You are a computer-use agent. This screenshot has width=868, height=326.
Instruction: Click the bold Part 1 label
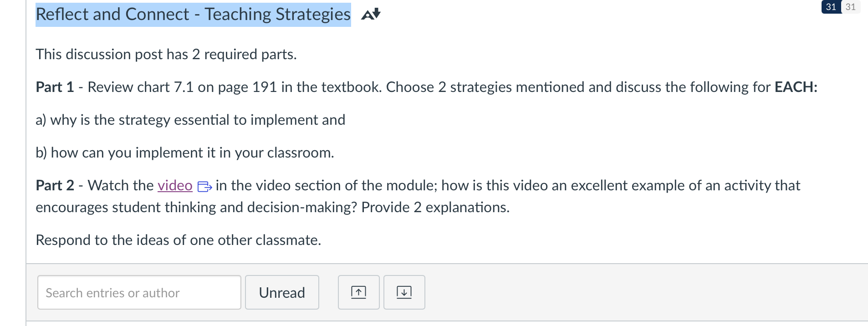click(55, 87)
